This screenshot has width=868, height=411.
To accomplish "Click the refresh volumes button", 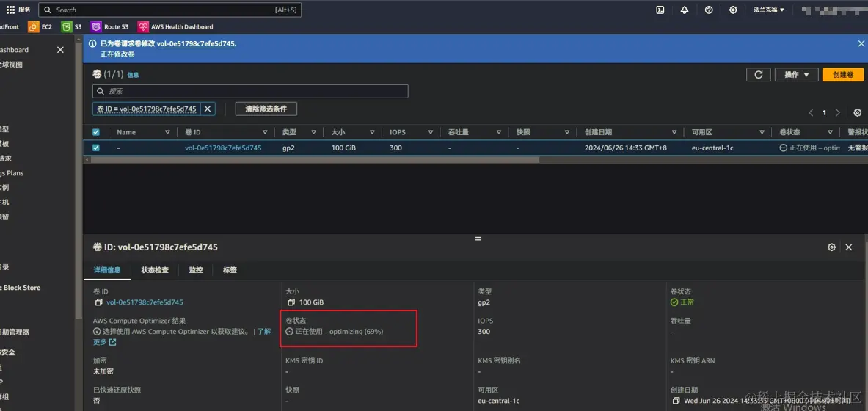I will pyautogui.click(x=759, y=75).
